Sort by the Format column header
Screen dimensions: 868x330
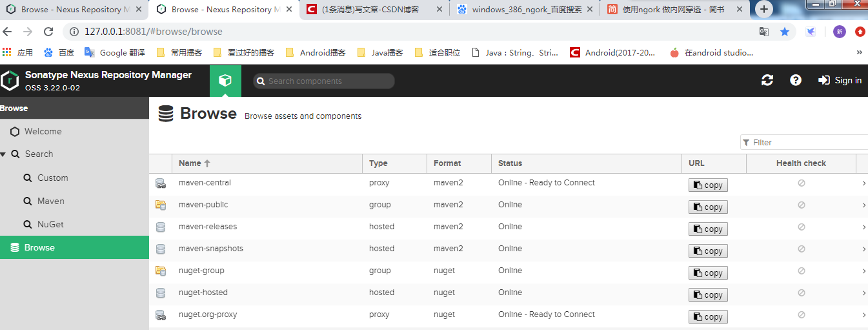(459, 163)
